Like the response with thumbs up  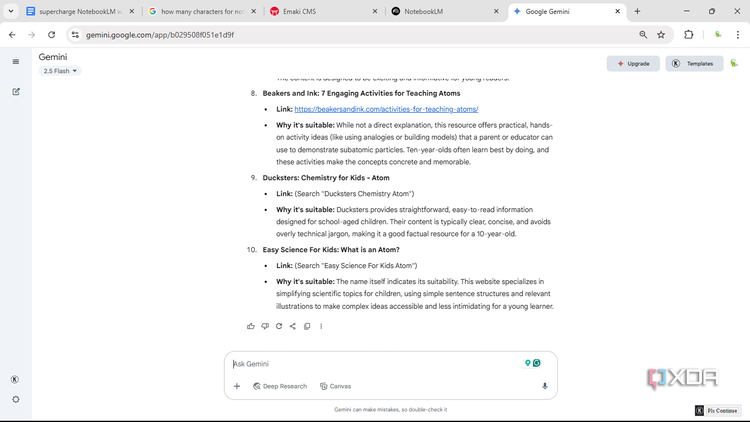251,326
